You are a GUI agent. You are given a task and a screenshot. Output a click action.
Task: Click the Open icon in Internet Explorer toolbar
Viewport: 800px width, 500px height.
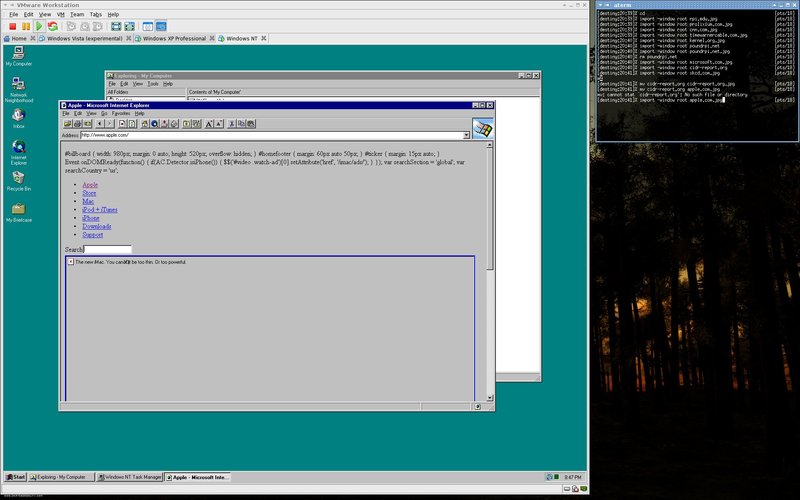coord(68,123)
